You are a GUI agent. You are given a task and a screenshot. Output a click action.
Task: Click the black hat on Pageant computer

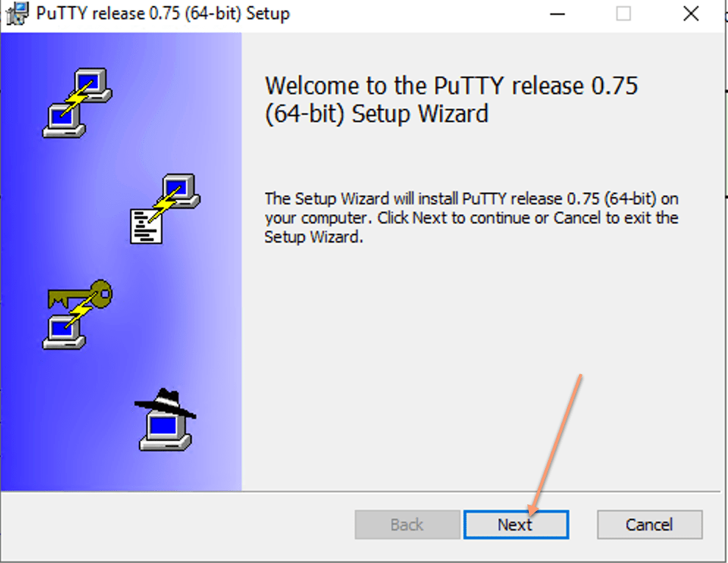[165, 404]
